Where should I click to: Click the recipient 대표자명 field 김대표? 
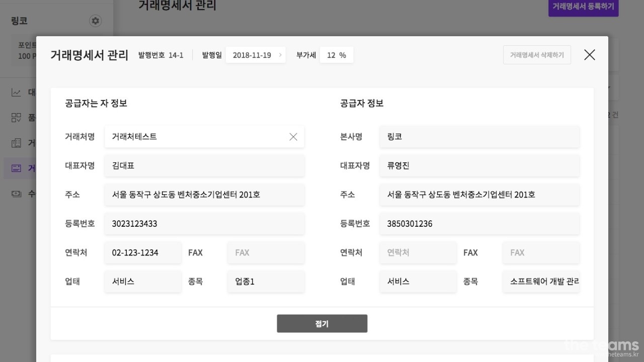click(204, 166)
